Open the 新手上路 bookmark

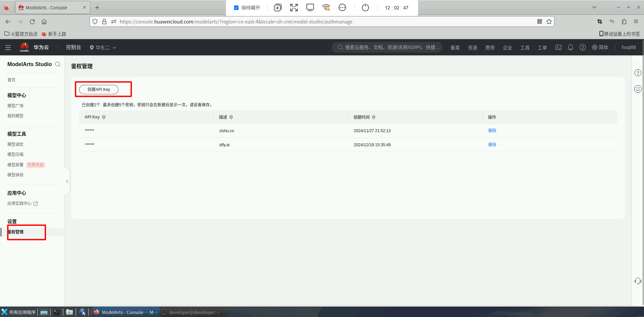pos(54,34)
